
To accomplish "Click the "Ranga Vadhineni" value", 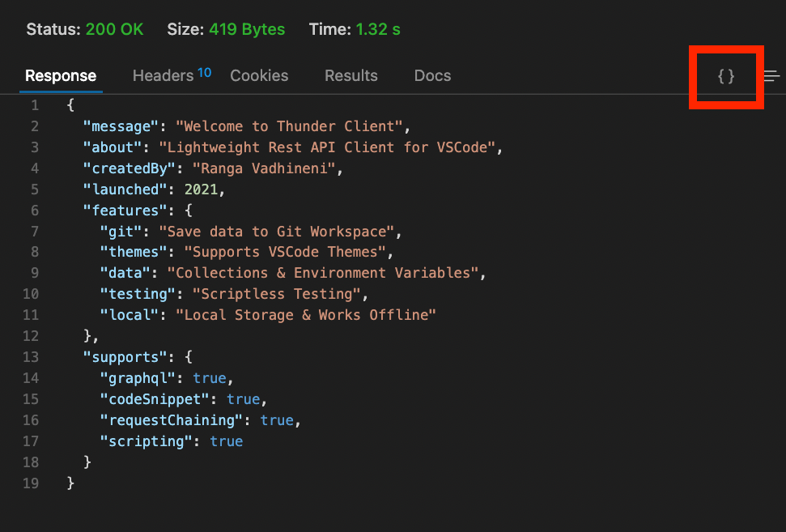I will tap(264, 168).
